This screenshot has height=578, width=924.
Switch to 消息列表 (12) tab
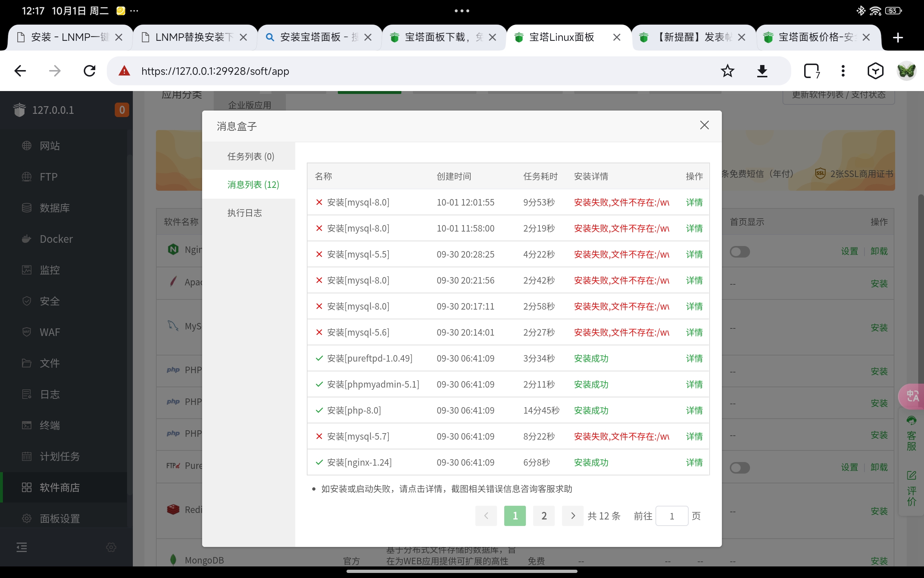click(249, 184)
